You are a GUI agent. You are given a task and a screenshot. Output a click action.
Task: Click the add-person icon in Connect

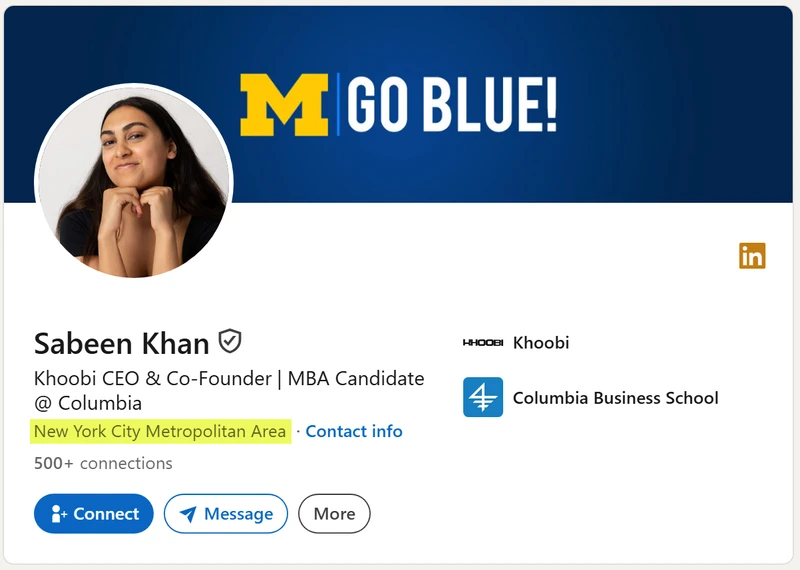[59, 514]
